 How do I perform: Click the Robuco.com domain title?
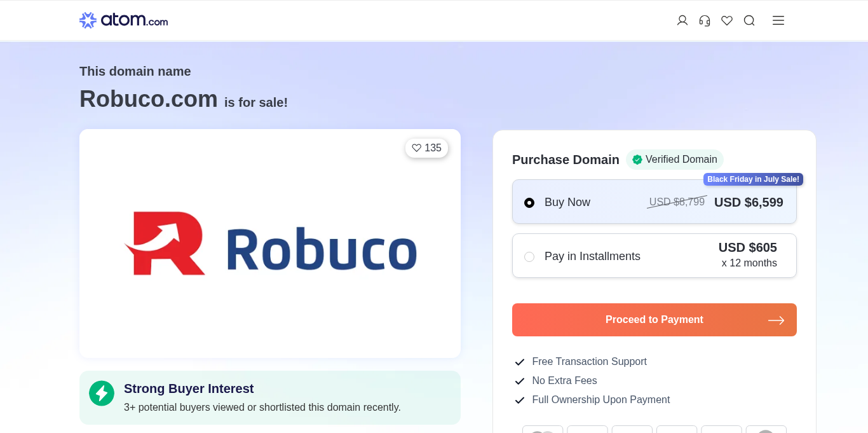pyautogui.click(x=149, y=99)
